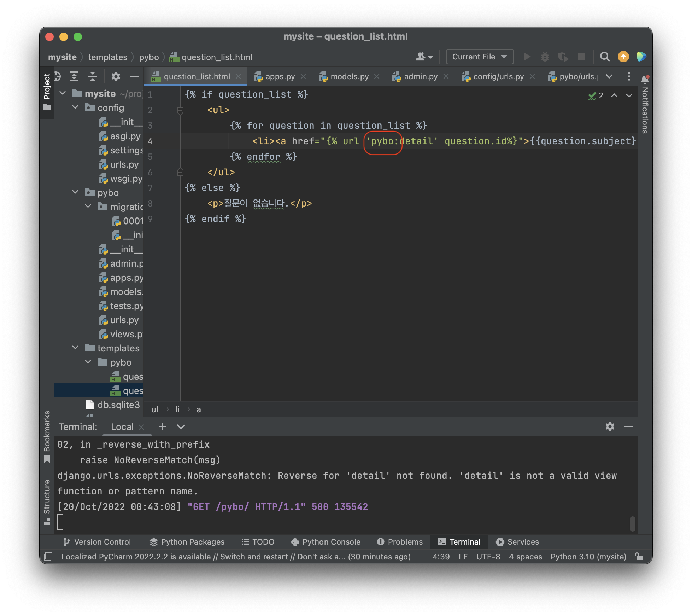Collapse the templates folder in tree
This screenshot has width=692, height=616.
click(75, 348)
